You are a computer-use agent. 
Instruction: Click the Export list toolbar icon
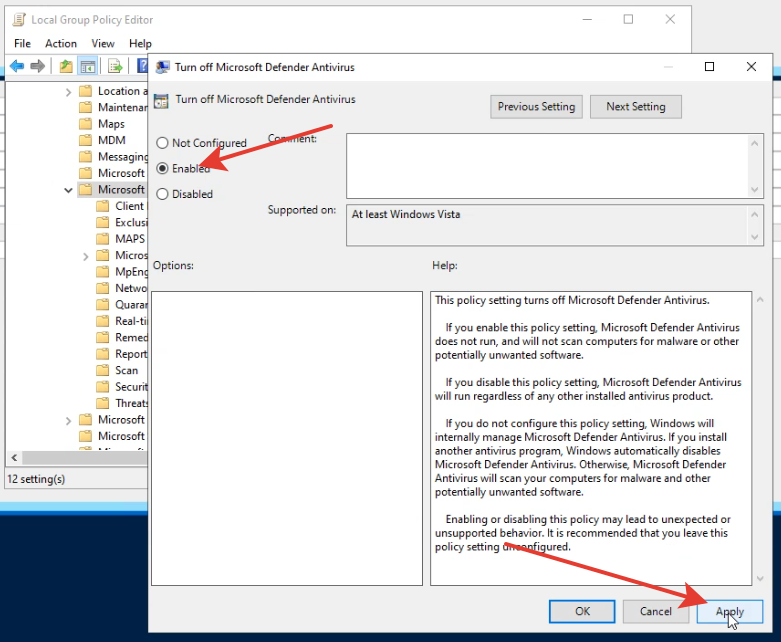(115, 66)
